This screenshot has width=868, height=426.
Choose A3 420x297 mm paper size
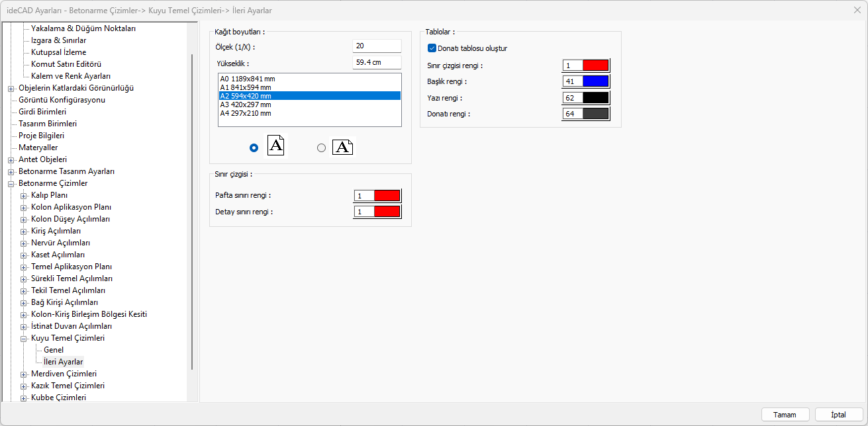(246, 105)
